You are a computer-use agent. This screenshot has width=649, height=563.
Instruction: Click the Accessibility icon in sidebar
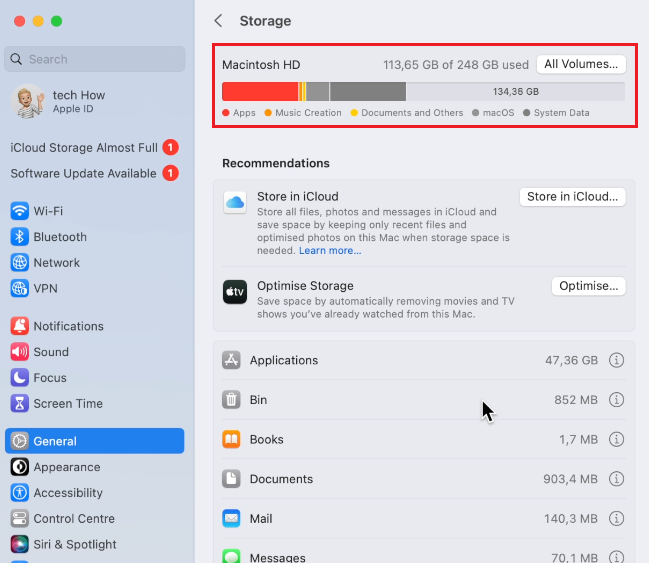(x=19, y=493)
